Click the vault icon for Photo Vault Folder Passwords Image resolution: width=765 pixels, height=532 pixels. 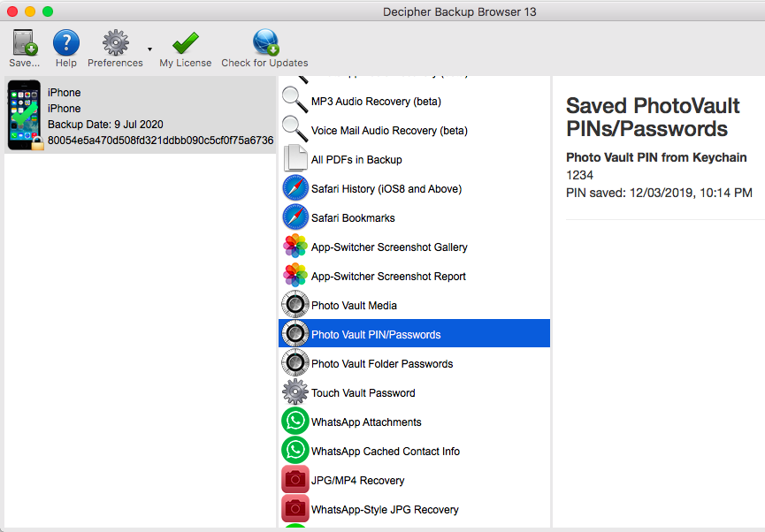pyautogui.click(x=295, y=363)
